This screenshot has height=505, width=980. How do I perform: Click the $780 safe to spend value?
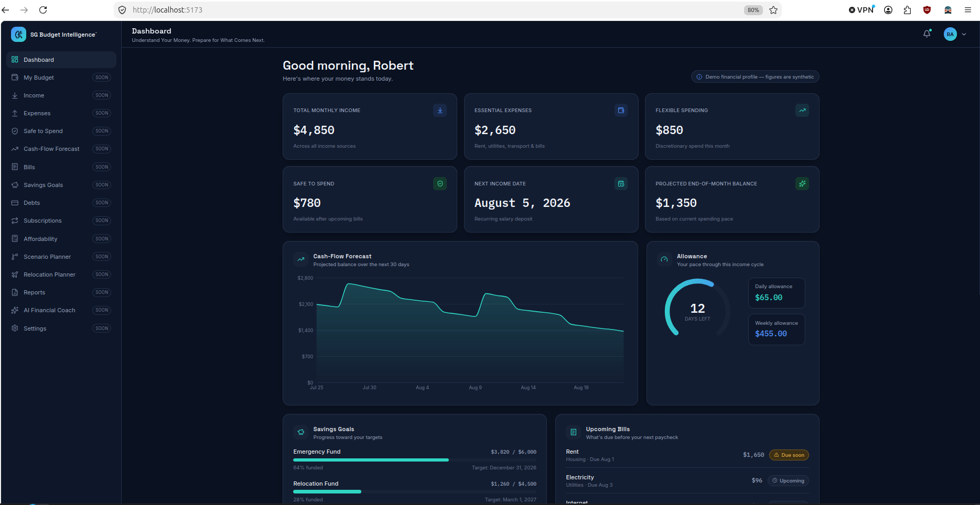tap(307, 203)
